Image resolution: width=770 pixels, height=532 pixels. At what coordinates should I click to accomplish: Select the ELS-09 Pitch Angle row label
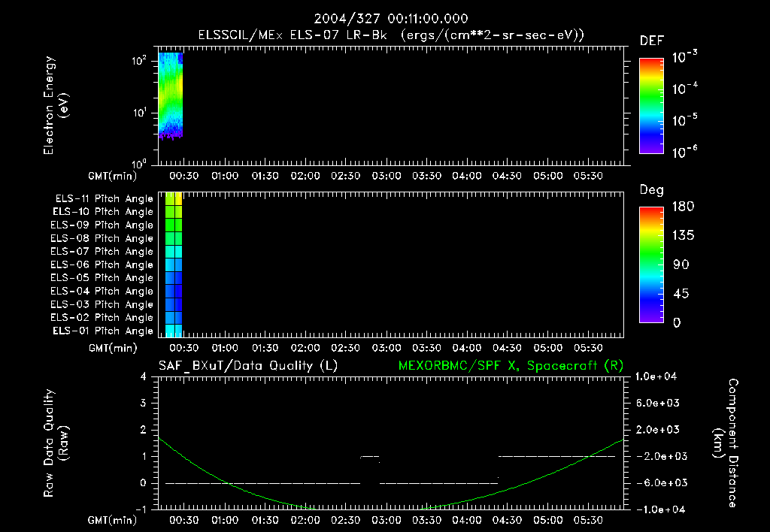coord(102,225)
